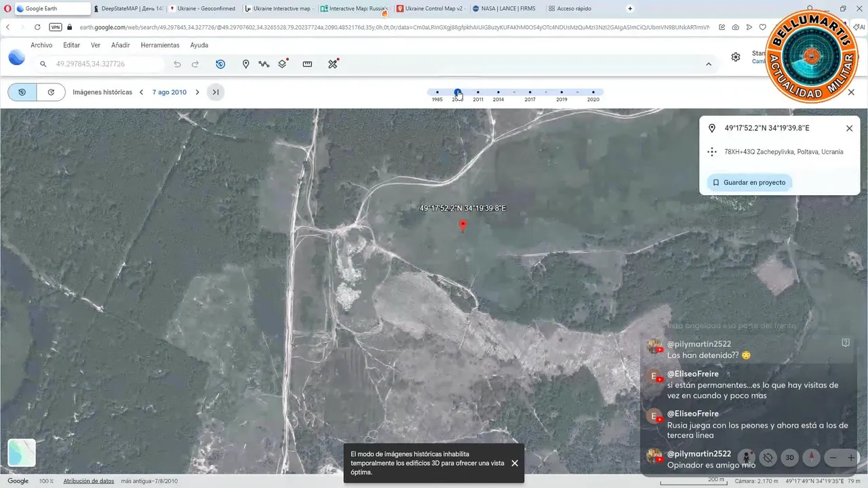Collapse the toolbar with the up chevron
Screen dimensions: 868x488
709,64
